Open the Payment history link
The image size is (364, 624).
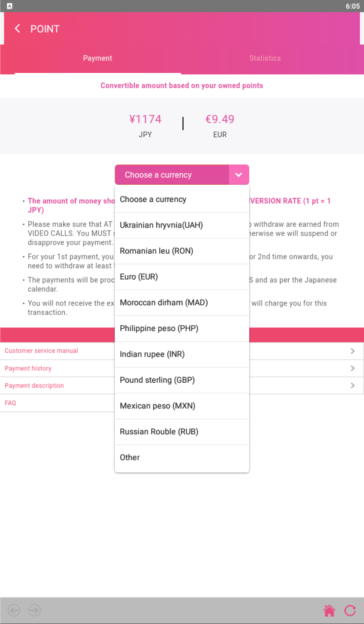(28, 369)
